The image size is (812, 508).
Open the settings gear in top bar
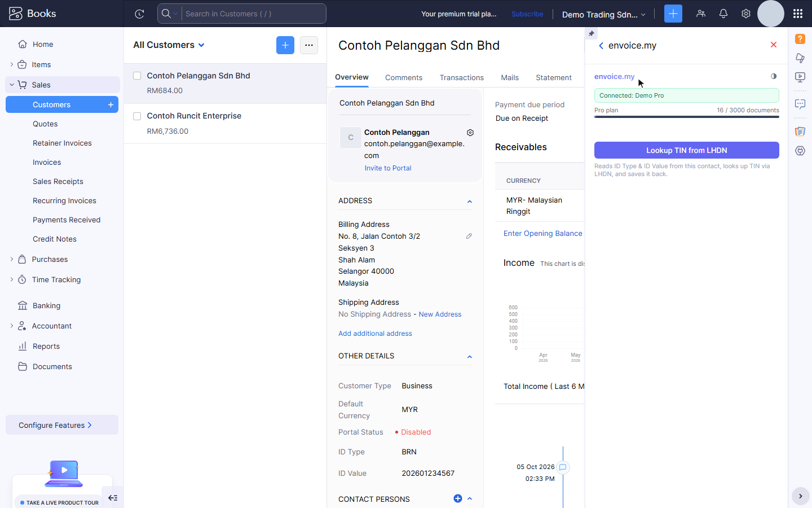[x=746, y=14]
